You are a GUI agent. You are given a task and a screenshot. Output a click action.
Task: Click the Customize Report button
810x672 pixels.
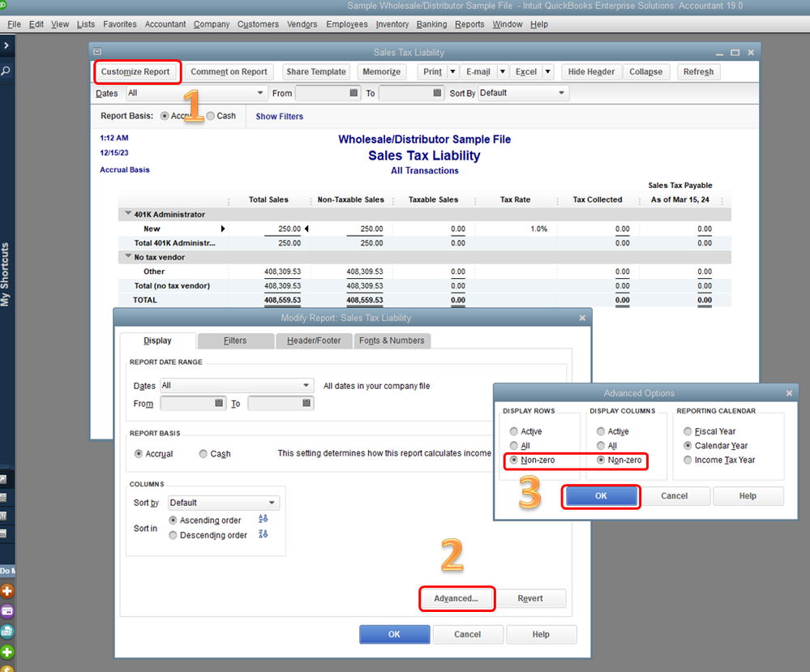(x=135, y=72)
